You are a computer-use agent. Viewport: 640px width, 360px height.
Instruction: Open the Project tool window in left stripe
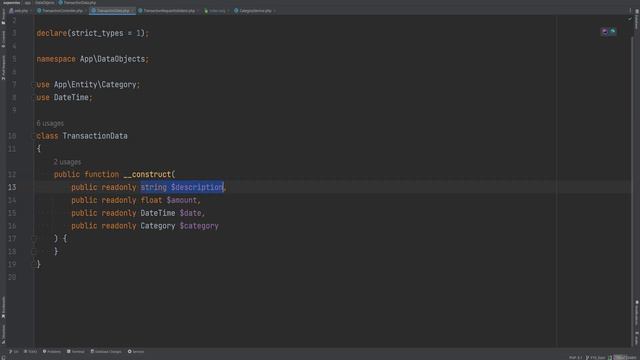[3, 16]
